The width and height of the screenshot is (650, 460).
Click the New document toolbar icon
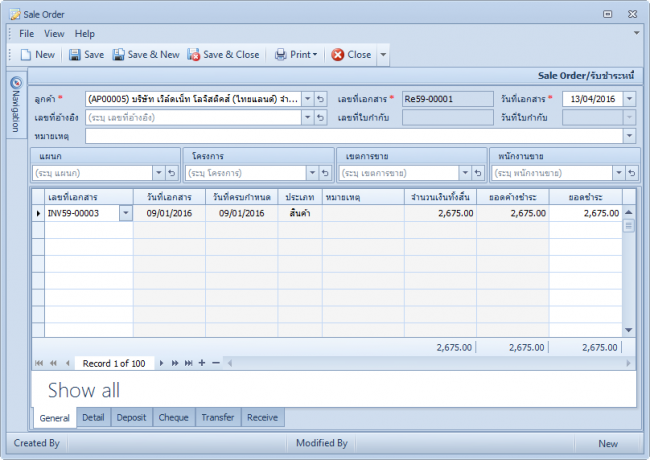pyautogui.click(x=37, y=55)
